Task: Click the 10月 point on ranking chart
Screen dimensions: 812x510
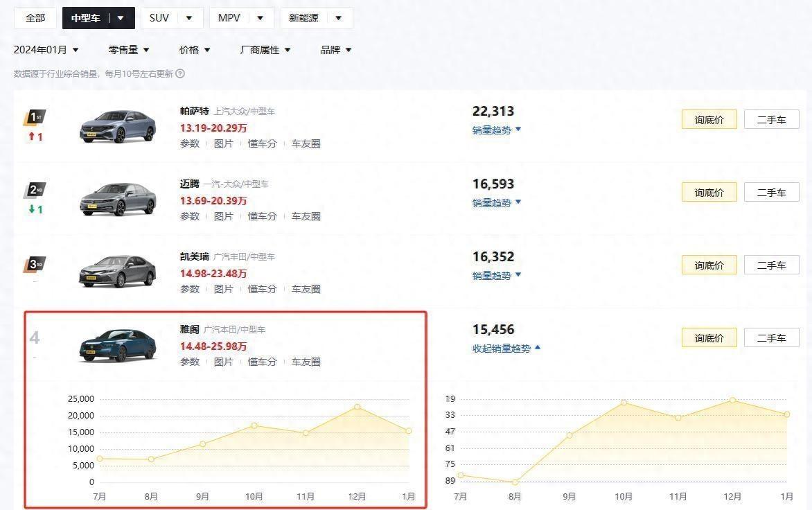Action: [x=624, y=403]
